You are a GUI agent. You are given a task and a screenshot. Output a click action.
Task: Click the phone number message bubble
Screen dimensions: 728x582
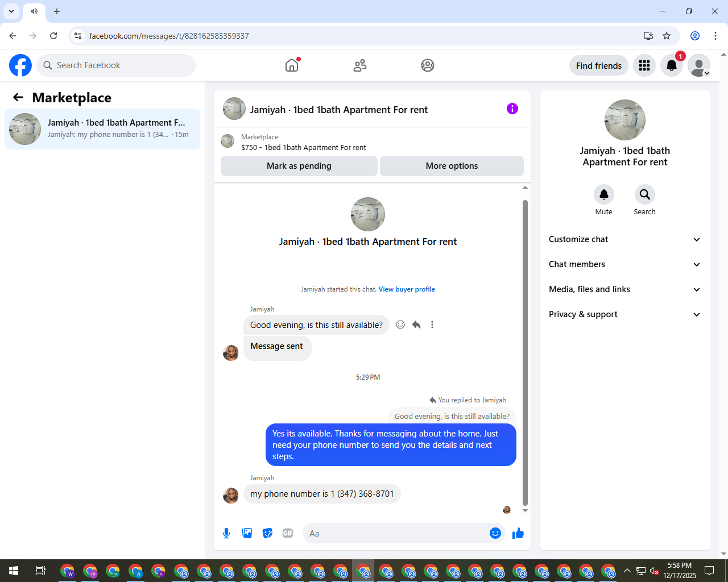tap(322, 494)
